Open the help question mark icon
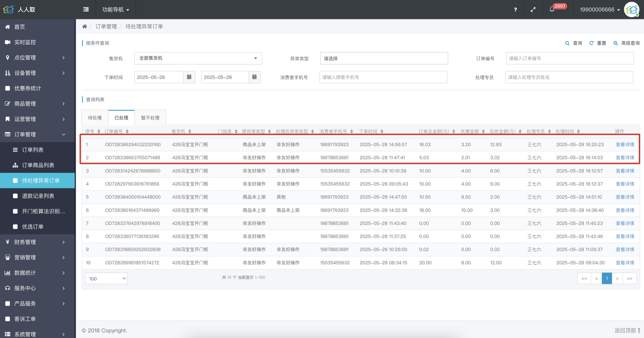 pyautogui.click(x=515, y=10)
